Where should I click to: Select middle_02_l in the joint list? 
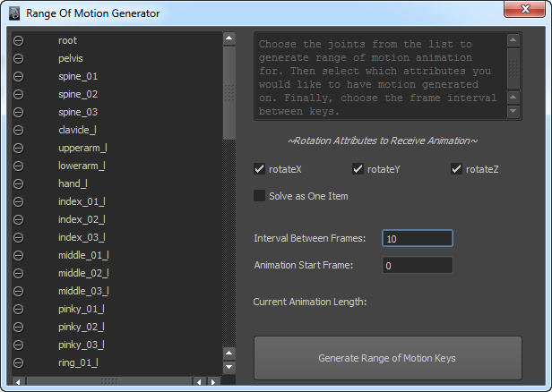tap(83, 274)
